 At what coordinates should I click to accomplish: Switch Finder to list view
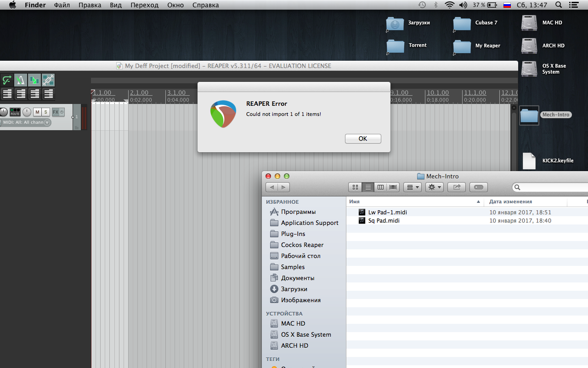tap(368, 187)
